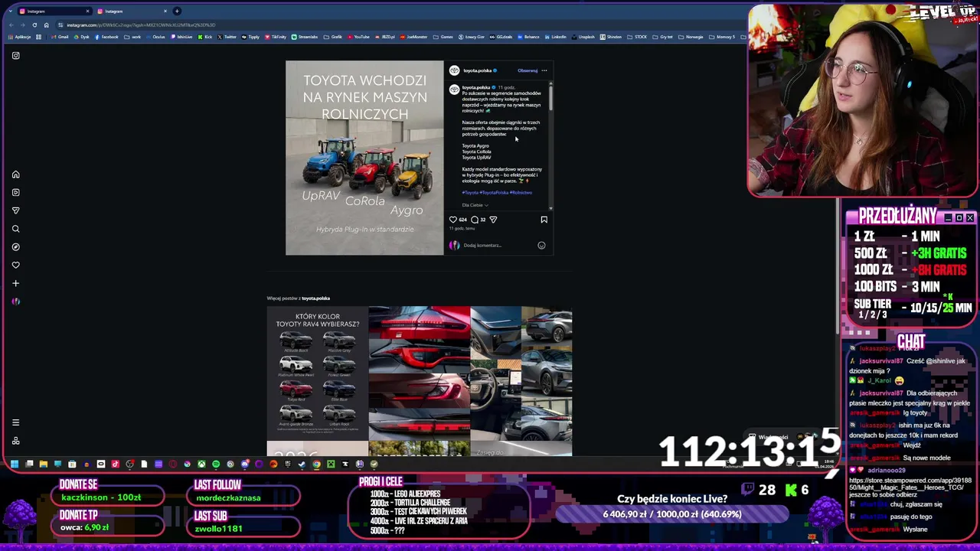Open the hamburger More menu in sidebar
Screen dimensions: 980x551
15,422
